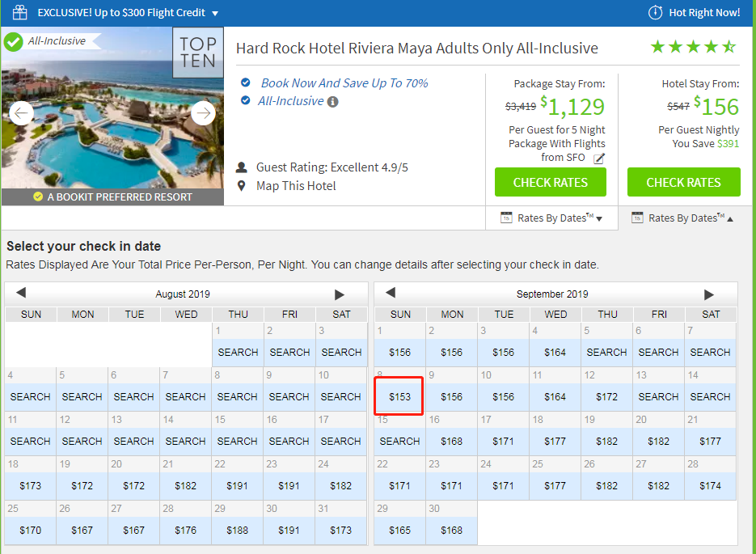Screen dimensions: 756x554
Task: Click checkmark beside Book Now offer
Action: coord(246,82)
